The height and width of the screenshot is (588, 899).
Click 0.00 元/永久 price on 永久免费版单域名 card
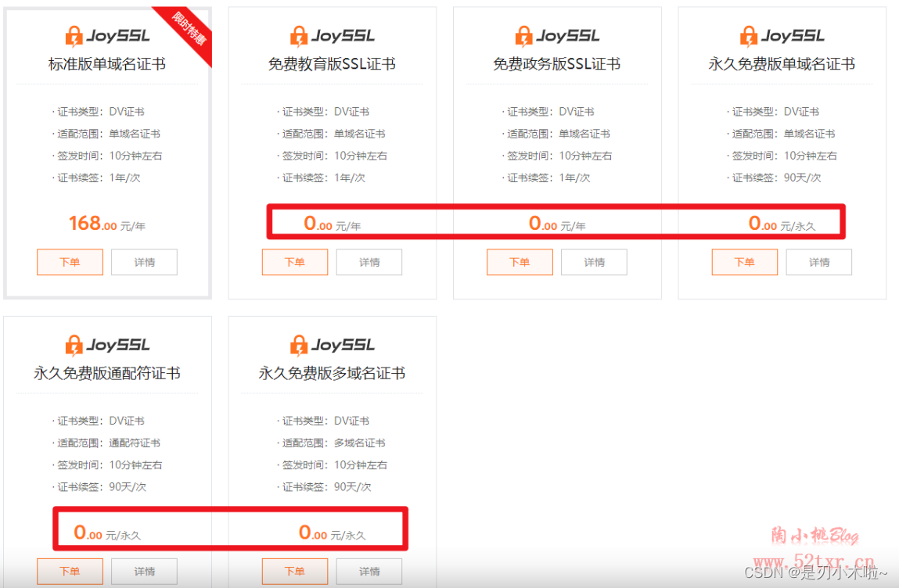click(x=782, y=224)
